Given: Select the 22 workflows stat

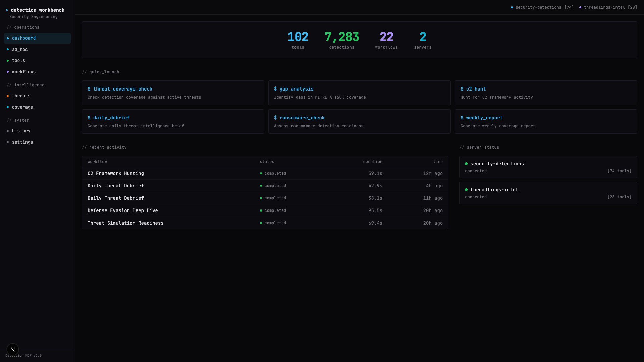Looking at the screenshot, I should pyautogui.click(x=386, y=40).
